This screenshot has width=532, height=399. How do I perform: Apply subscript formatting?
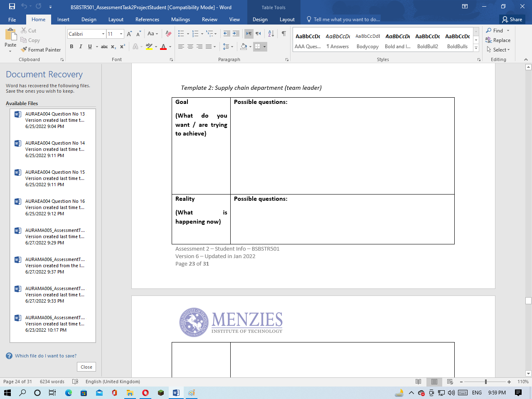pyautogui.click(x=114, y=46)
